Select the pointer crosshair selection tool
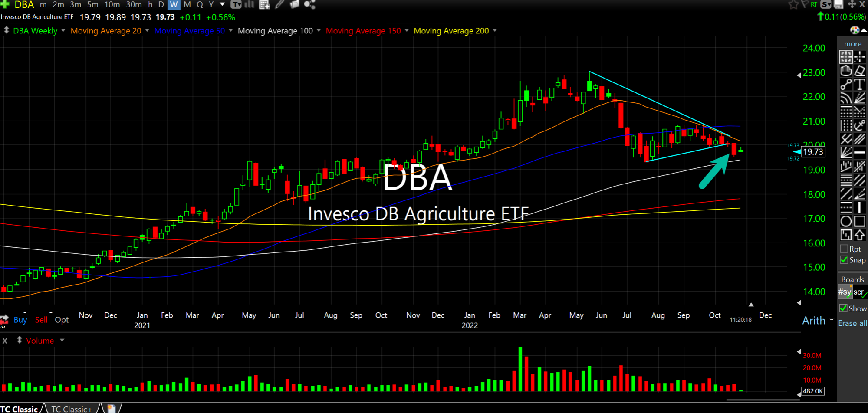Image resolution: width=868 pixels, height=413 pixels. [846, 57]
